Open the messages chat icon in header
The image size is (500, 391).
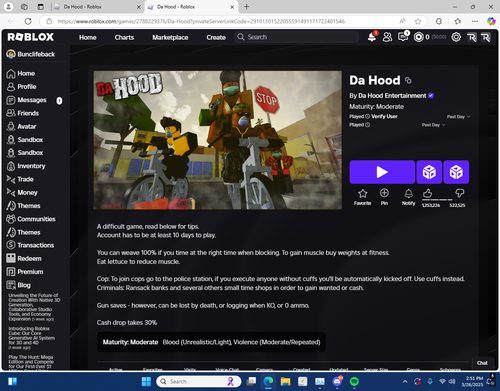coord(403,37)
